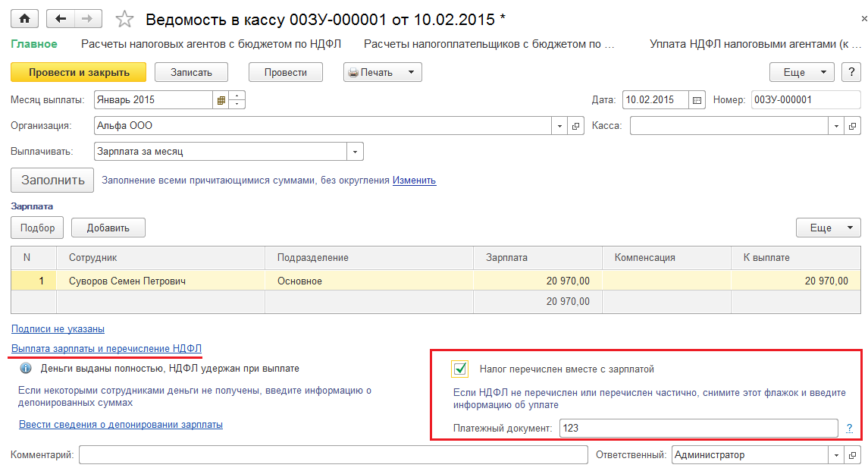Click the Заполнить button

tap(52, 180)
